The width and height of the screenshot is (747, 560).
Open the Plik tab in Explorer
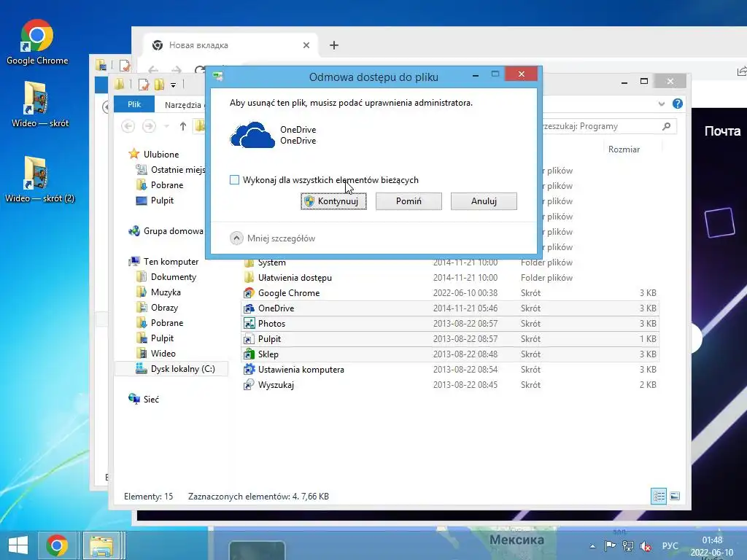point(134,104)
